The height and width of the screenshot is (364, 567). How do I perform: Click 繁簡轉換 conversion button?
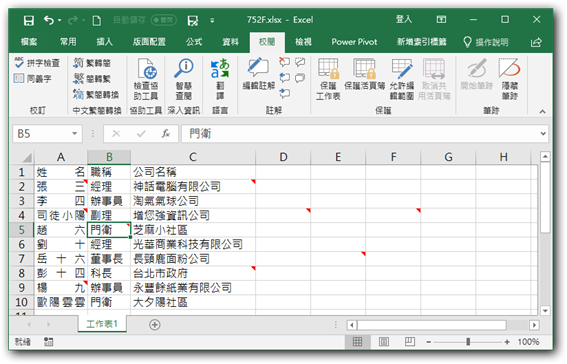(96, 94)
